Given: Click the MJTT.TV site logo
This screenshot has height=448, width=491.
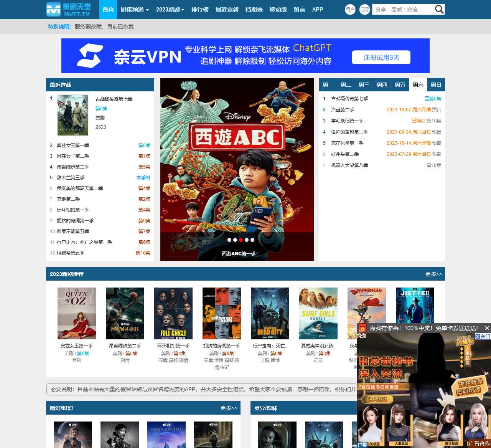Looking at the screenshot, I should (69, 9).
